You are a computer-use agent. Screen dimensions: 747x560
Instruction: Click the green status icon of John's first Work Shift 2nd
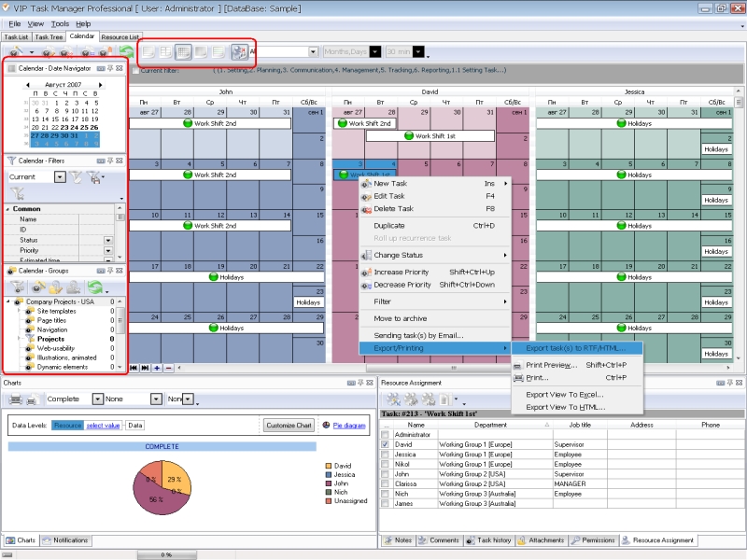[x=188, y=123]
